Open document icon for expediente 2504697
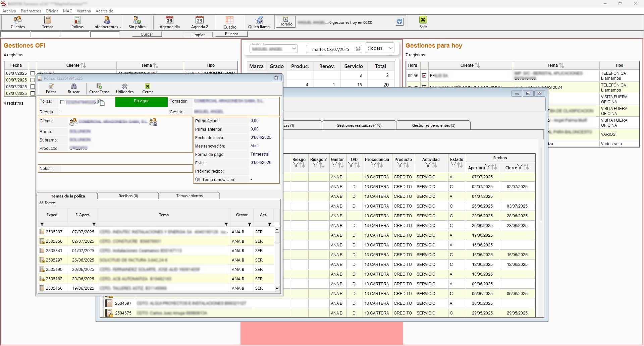 click(x=109, y=303)
